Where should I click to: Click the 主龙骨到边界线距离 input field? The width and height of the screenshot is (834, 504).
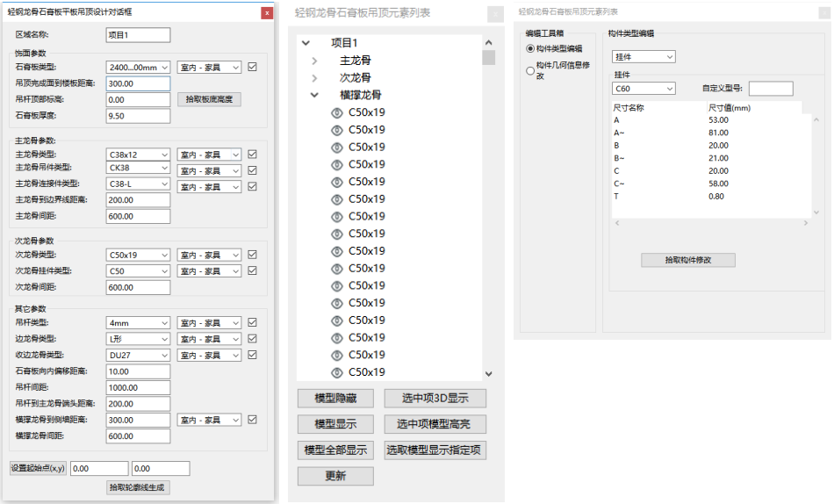coord(138,200)
